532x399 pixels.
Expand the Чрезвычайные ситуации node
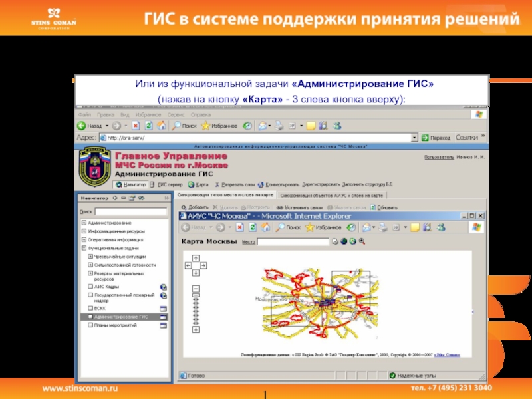(x=90, y=257)
